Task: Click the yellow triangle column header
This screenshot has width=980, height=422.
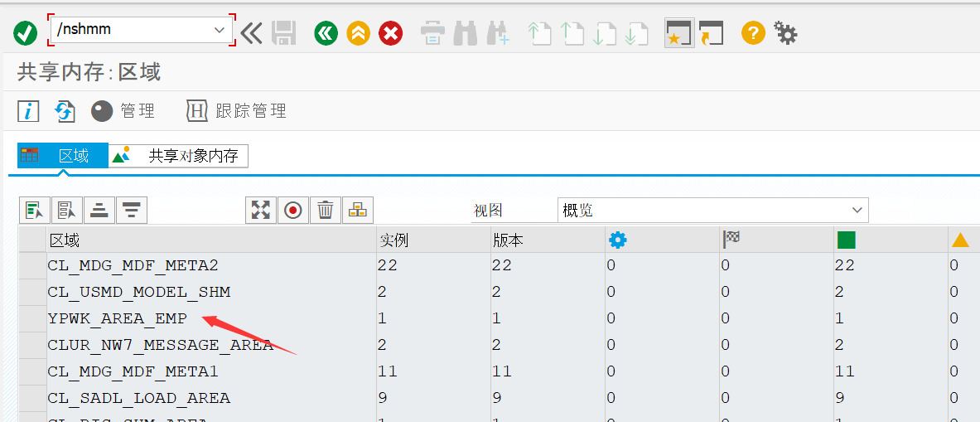Action: pyautogui.click(x=963, y=240)
